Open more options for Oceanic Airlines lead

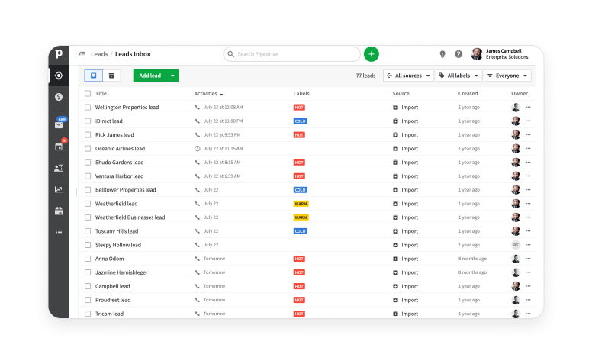point(528,148)
